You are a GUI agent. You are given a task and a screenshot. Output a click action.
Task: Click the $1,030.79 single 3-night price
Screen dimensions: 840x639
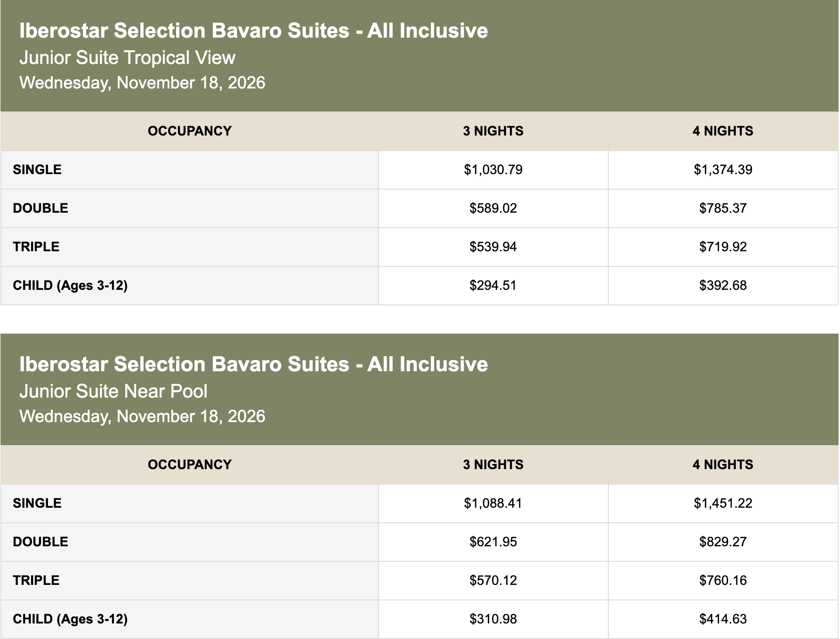pos(493,169)
